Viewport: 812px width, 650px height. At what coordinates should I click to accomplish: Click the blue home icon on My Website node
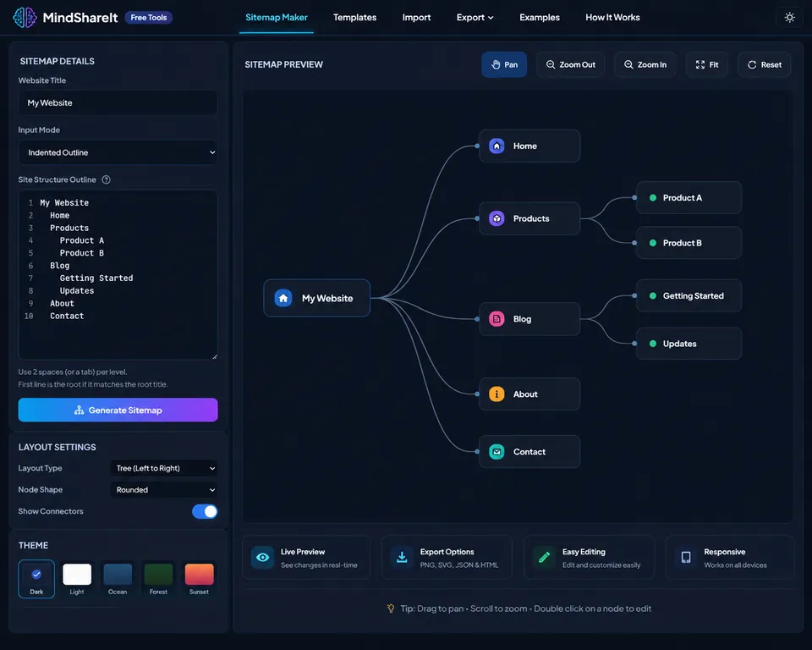tap(283, 298)
